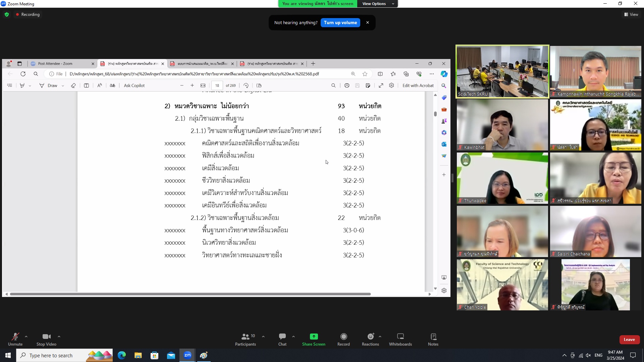The width and height of the screenshot is (644, 362).
Task: Select Kawinbhat participant video
Action: 502,125
